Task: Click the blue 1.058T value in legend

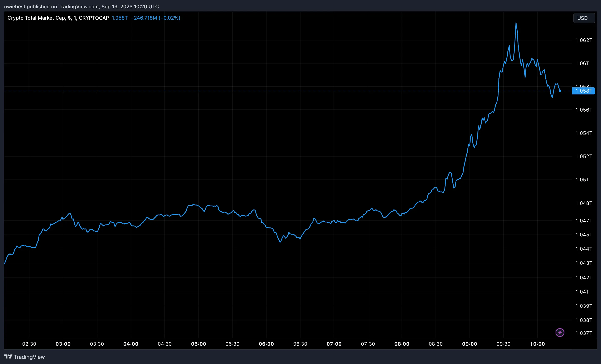Action: [x=120, y=18]
